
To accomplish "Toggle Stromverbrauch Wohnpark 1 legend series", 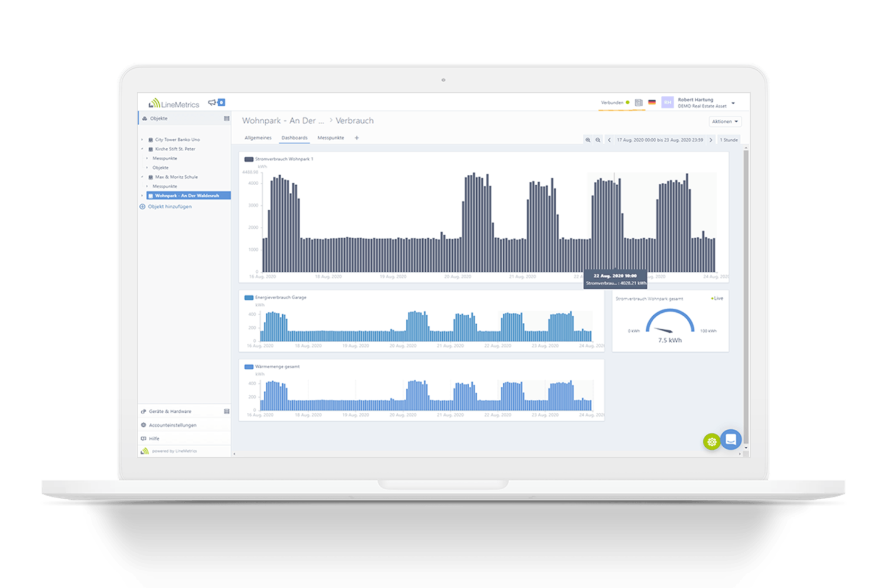I will (249, 159).
